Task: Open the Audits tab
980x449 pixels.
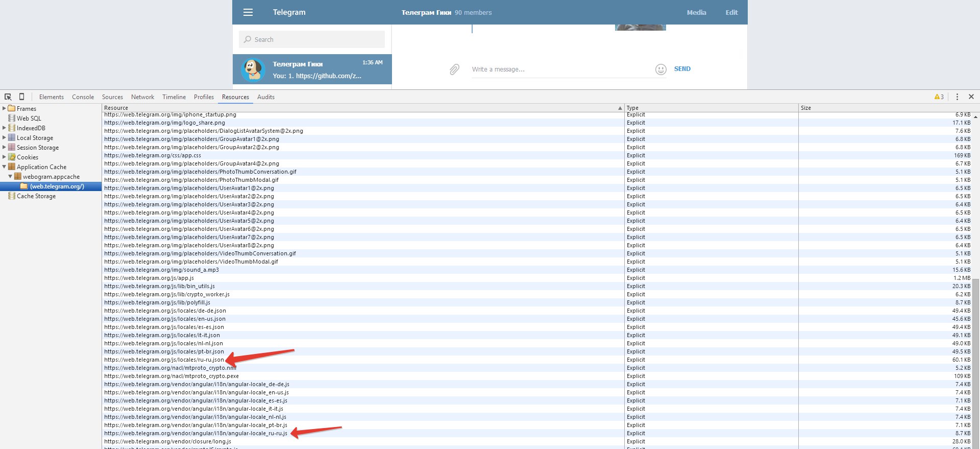Action: 266,97
